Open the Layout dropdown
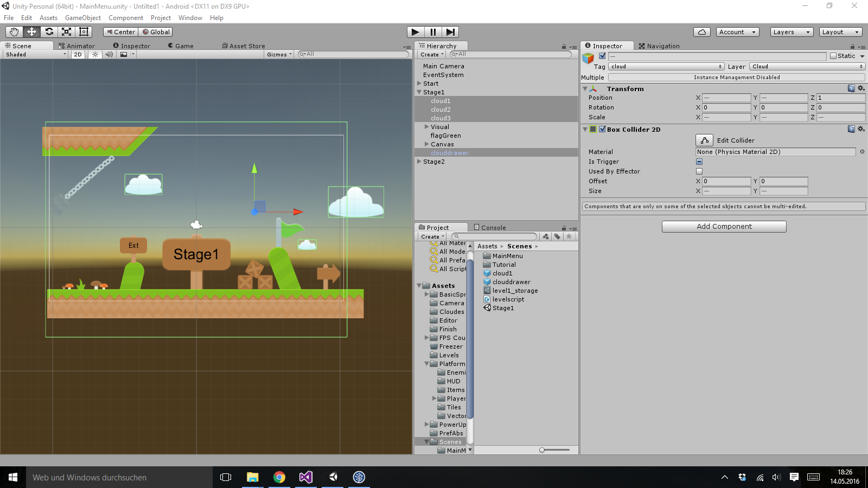The height and width of the screenshot is (488, 868). (x=841, y=32)
